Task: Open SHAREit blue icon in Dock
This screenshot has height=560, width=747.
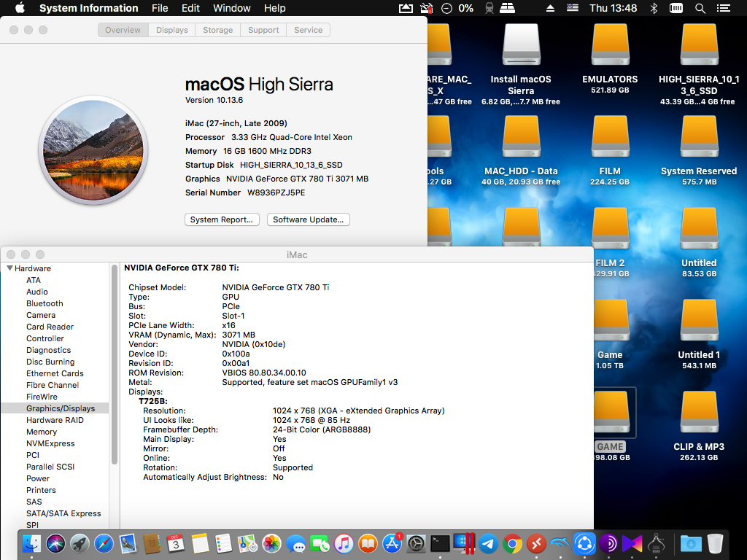Action: tap(584, 543)
